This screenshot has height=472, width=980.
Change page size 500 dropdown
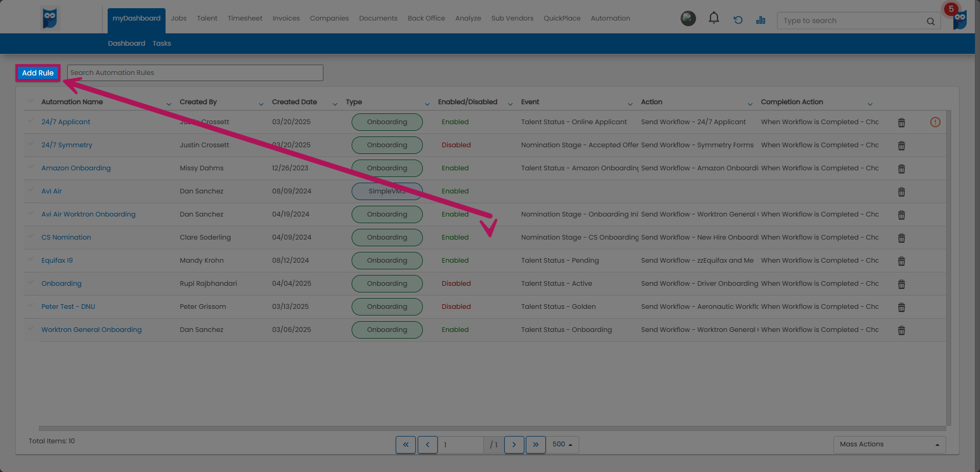coord(562,444)
